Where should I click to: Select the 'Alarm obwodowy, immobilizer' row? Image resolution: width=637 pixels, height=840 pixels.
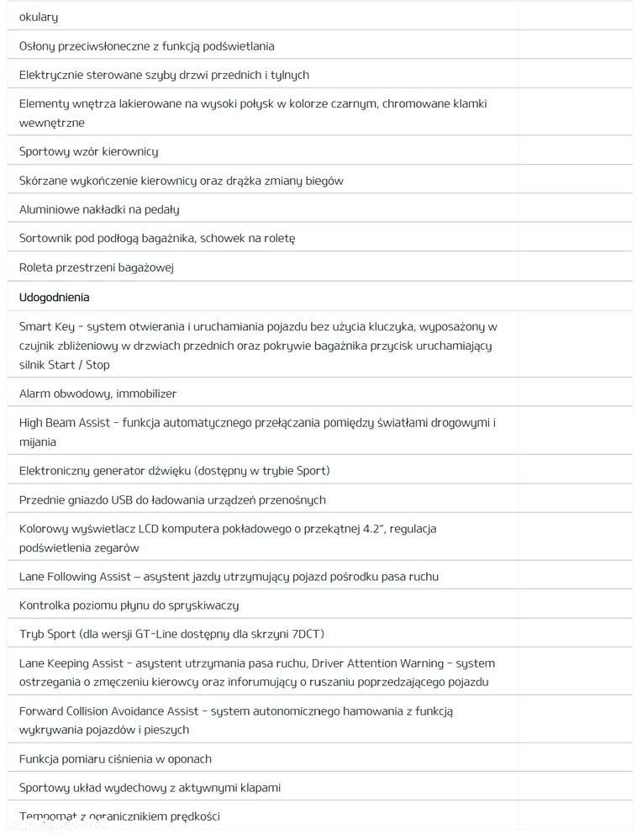point(98,393)
